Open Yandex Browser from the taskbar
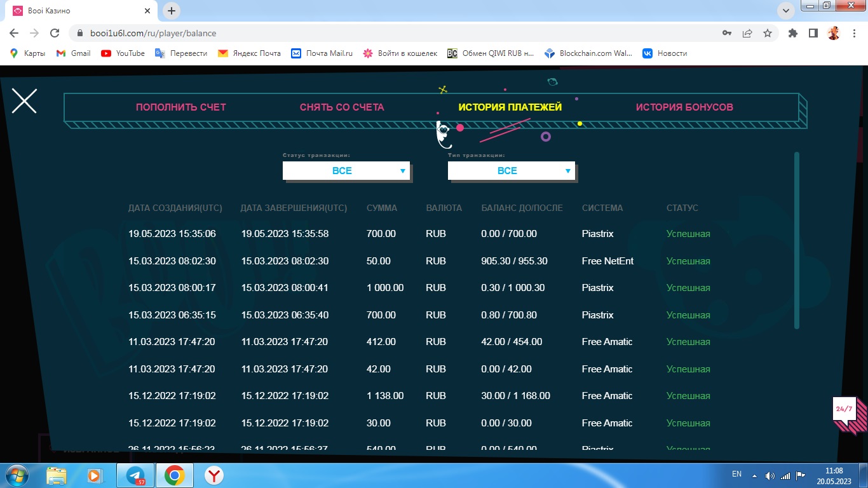Viewport: 868px width, 488px height. tap(214, 475)
